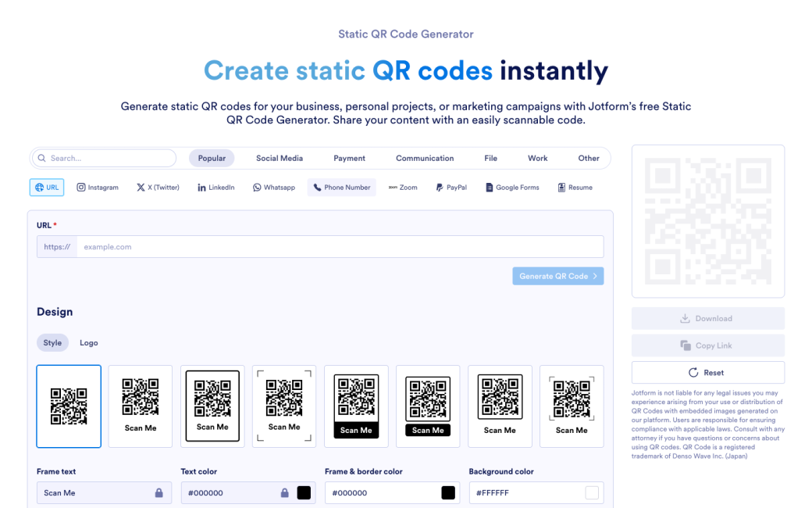
Task: Open the black Text color swatch
Action: (304, 492)
